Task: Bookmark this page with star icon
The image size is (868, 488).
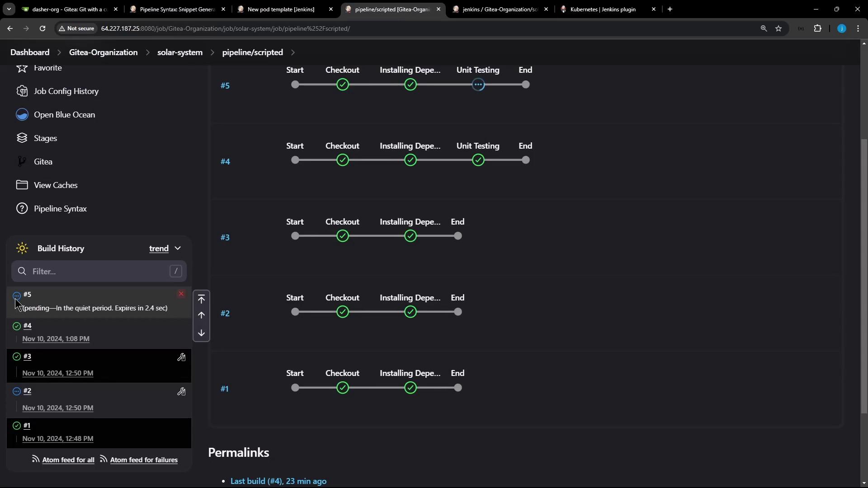Action: pyautogui.click(x=778, y=28)
